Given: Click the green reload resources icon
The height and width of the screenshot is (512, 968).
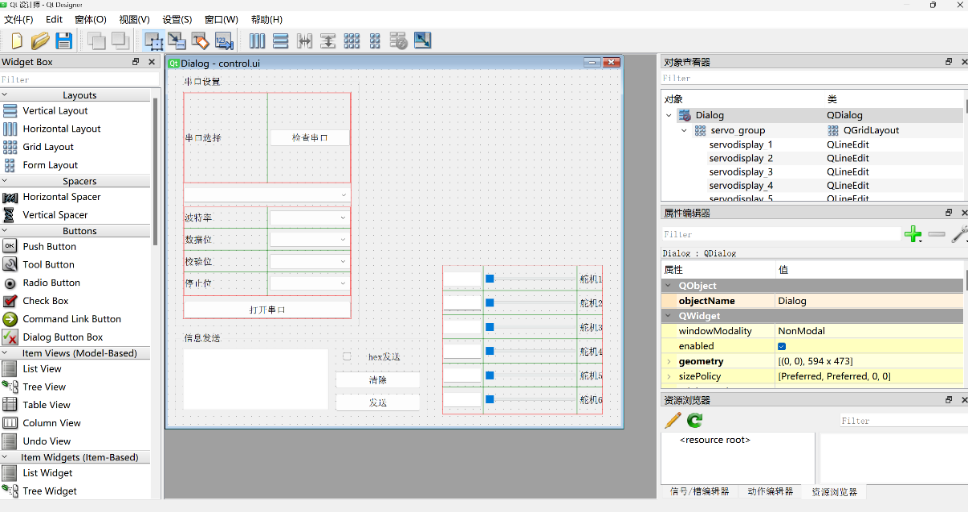Looking at the screenshot, I should [695, 421].
